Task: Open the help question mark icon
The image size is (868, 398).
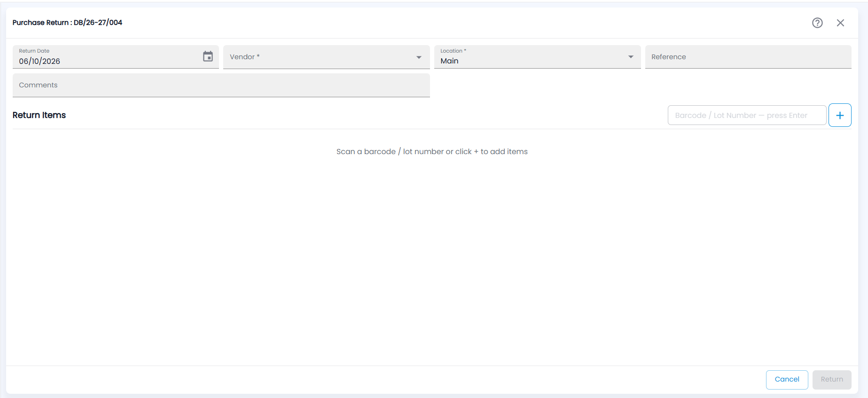Action: tap(817, 23)
